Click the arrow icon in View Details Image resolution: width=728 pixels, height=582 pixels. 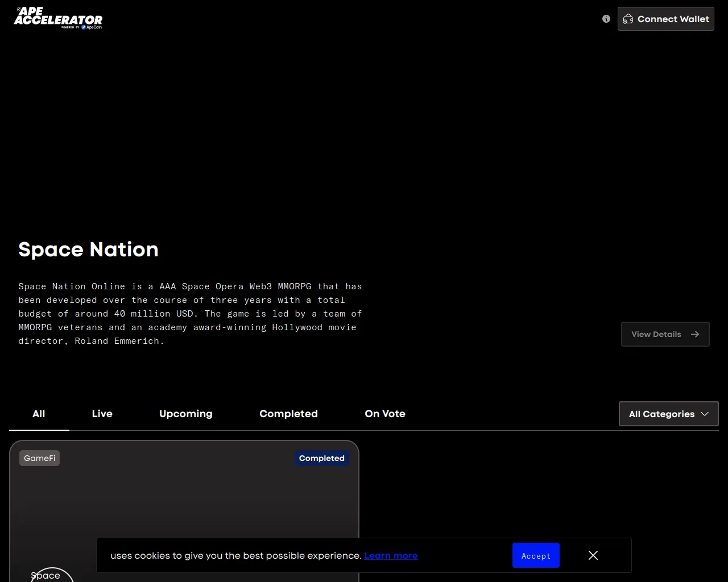tap(695, 334)
